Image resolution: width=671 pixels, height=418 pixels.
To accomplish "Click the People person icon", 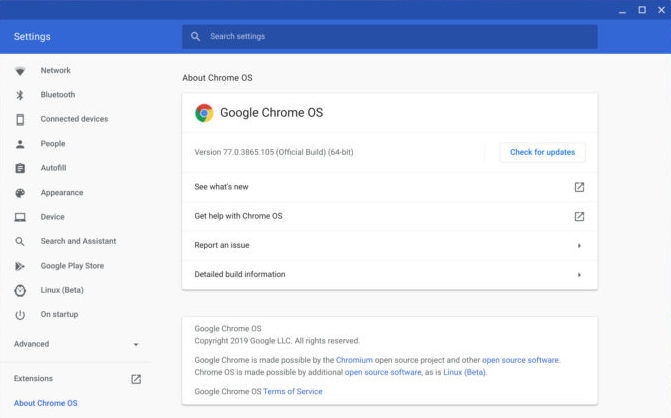I will [x=20, y=144].
